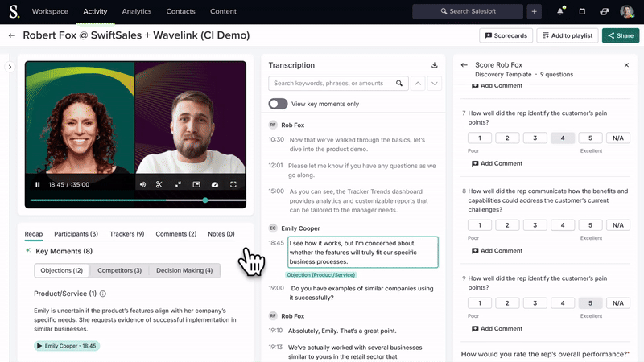Add Comment under question 9

[x=497, y=328]
